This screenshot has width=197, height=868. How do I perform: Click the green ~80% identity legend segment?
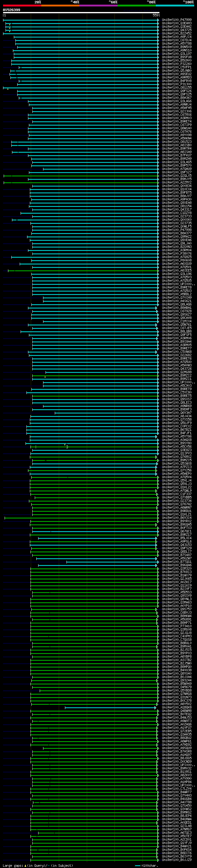[x=137, y=6]
